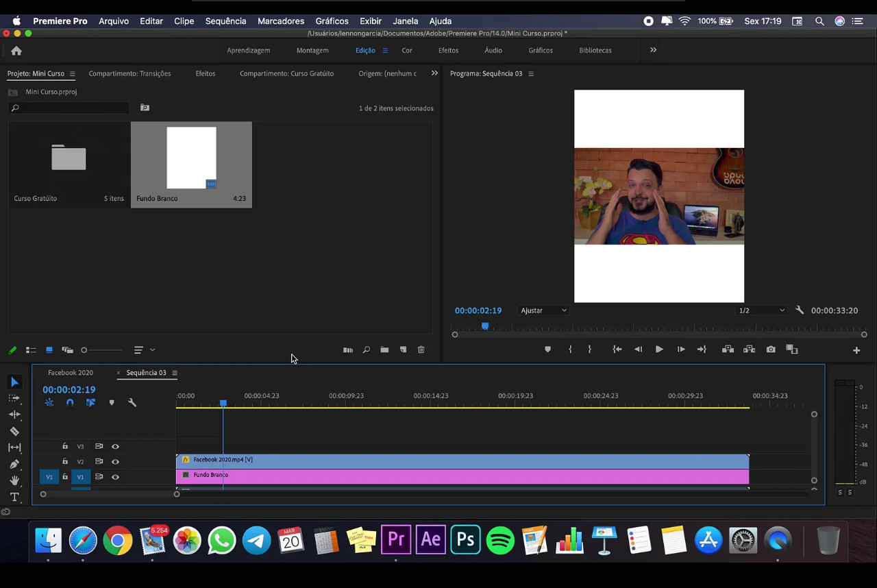Select the Slip tool
The image size is (877, 588).
click(14, 448)
